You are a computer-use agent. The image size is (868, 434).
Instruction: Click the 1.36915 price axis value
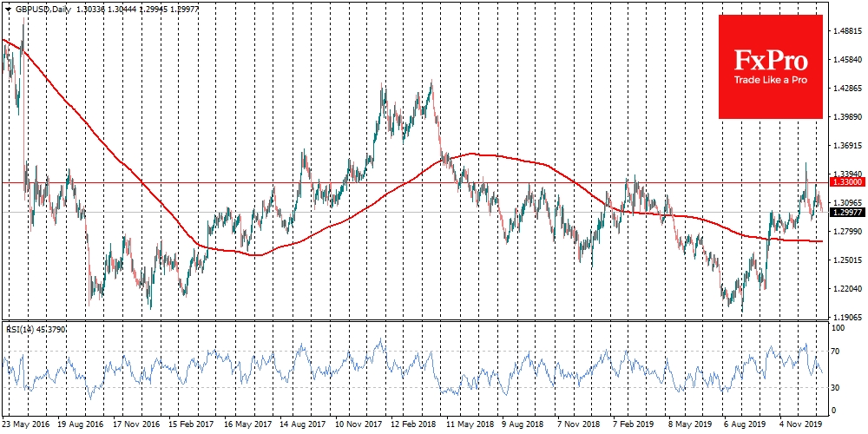846,146
